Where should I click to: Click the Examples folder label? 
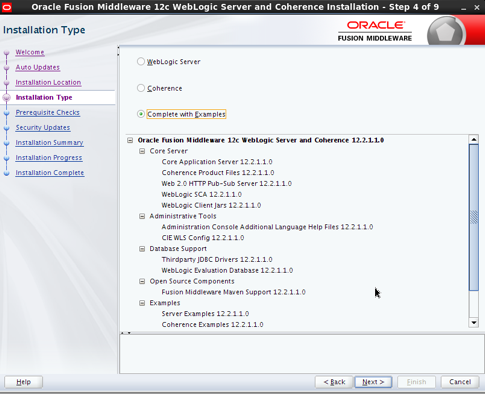point(165,303)
